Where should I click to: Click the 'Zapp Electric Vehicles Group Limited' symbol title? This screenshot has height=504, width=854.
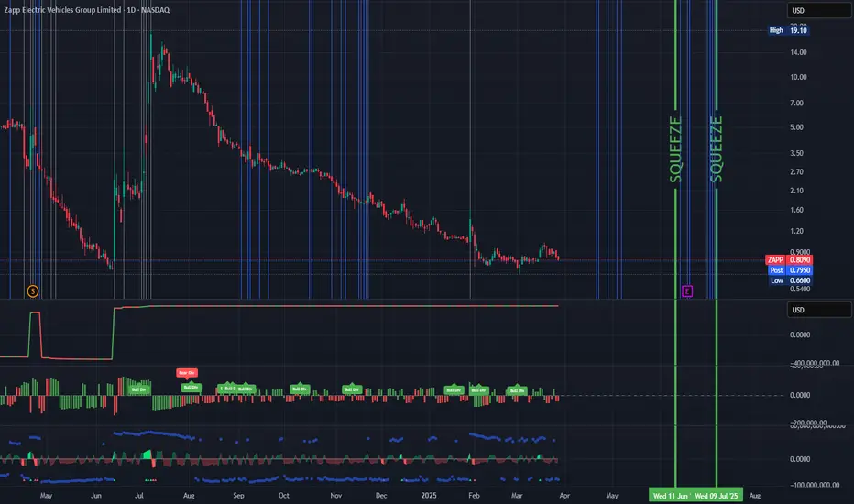[x=62, y=10]
